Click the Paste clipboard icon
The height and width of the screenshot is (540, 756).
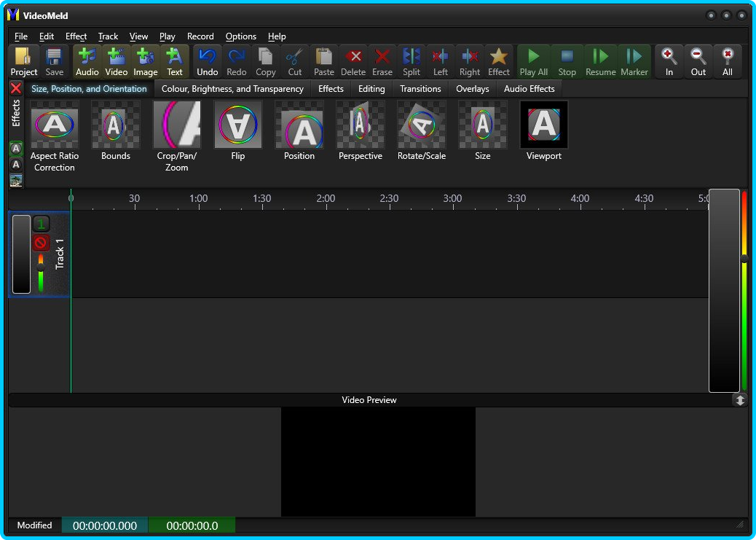324,62
